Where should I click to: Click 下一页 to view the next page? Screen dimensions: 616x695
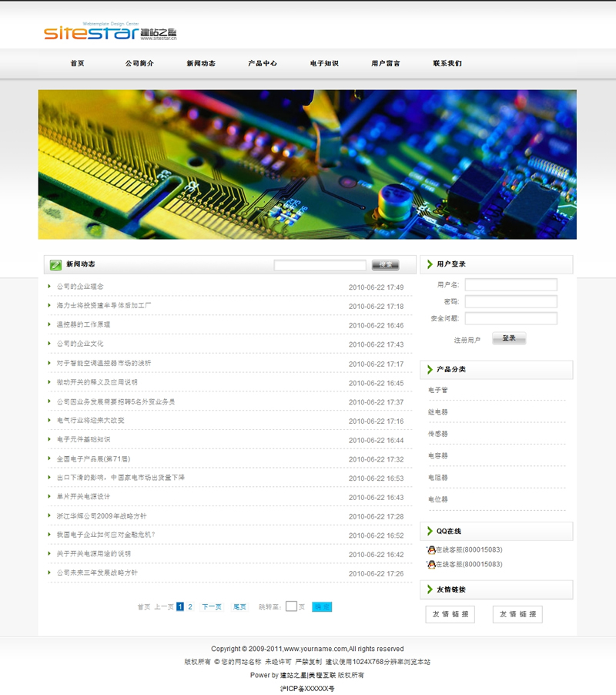click(x=212, y=607)
